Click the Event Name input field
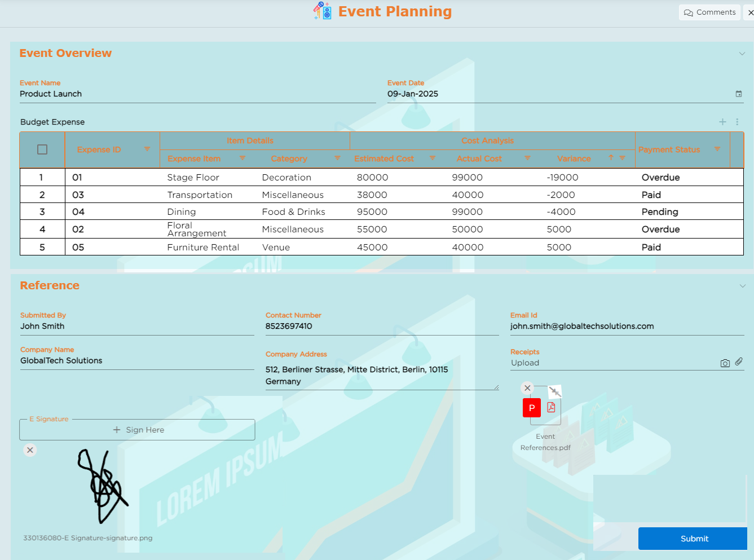 point(197,94)
